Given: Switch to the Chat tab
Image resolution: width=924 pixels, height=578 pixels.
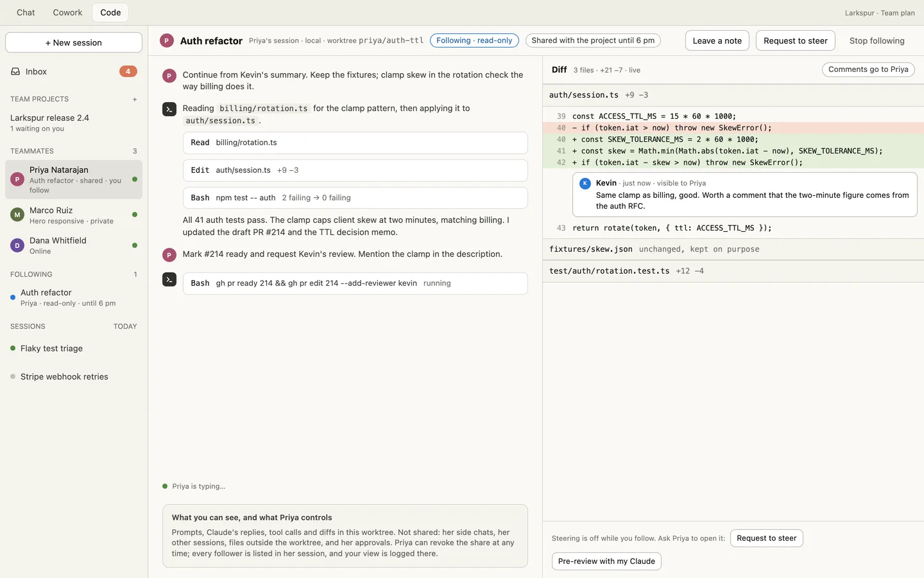Looking at the screenshot, I should (x=26, y=12).
